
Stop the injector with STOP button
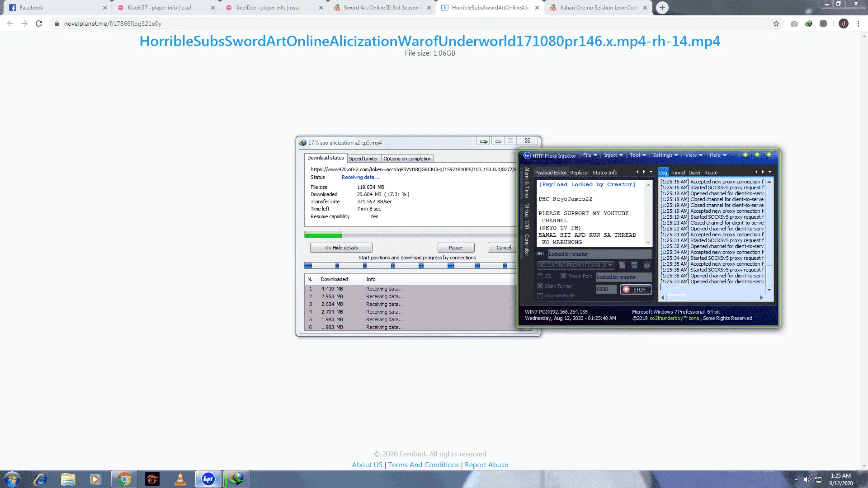click(636, 290)
